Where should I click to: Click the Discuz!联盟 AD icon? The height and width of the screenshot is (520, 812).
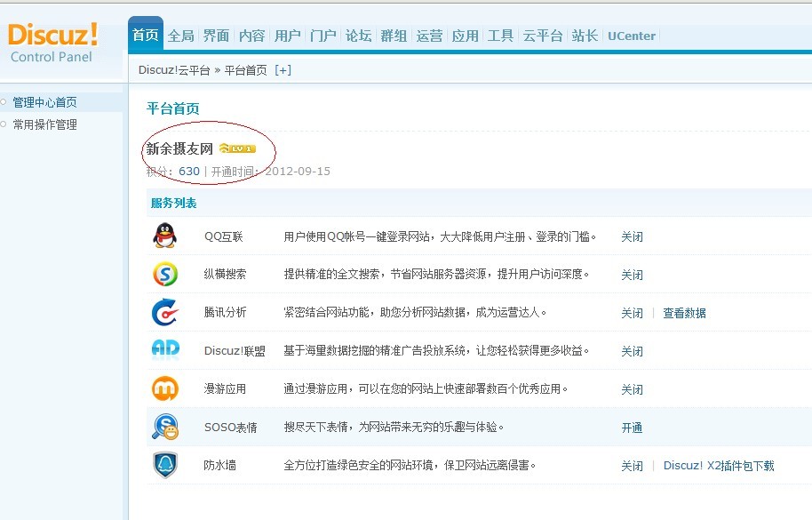point(165,349)
